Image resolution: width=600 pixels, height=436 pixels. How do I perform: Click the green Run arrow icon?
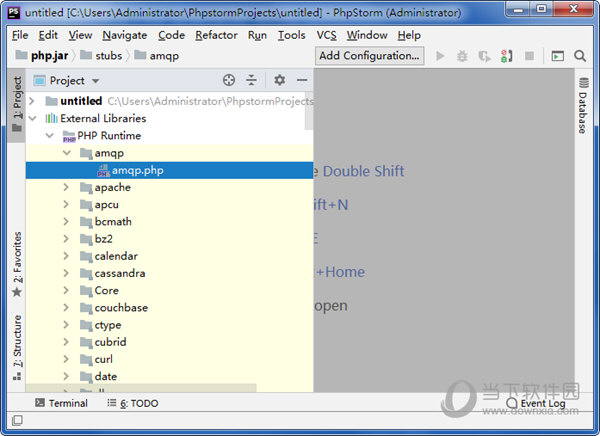[x=440, y=56]
